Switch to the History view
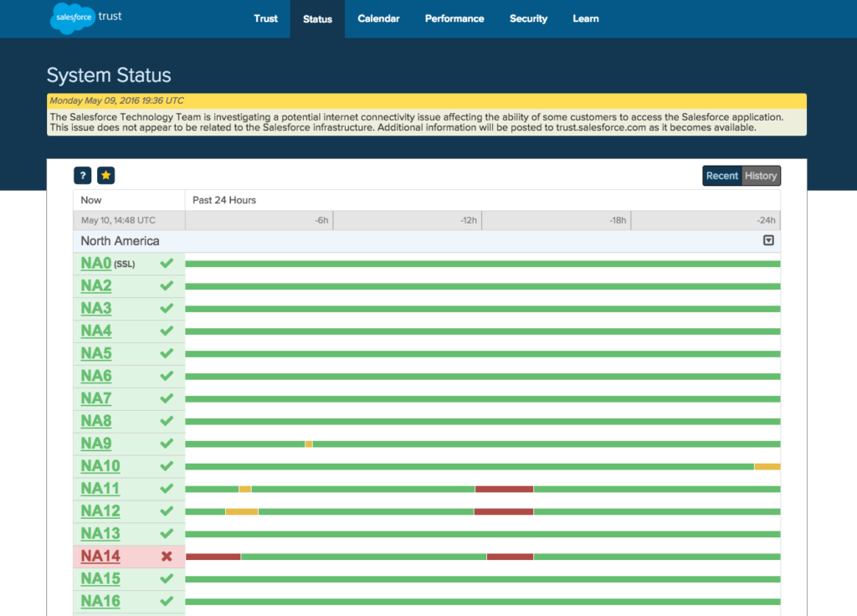This screenshot has height=616, width=857. click(761, 176)
